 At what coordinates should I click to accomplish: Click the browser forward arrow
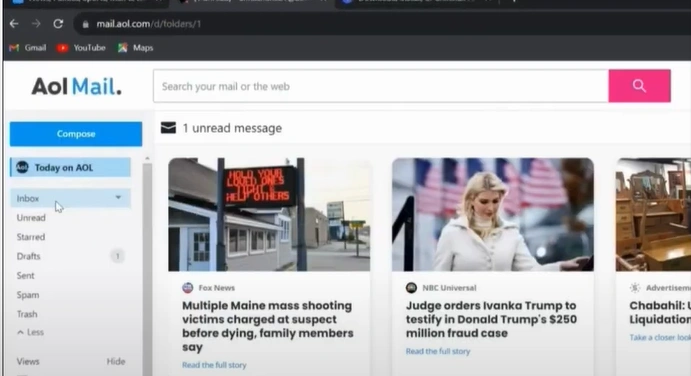(x=36, y=24)
